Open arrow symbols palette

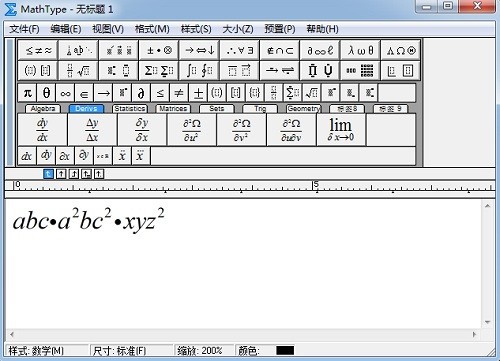pyautogui.click(x=199, y=50)
